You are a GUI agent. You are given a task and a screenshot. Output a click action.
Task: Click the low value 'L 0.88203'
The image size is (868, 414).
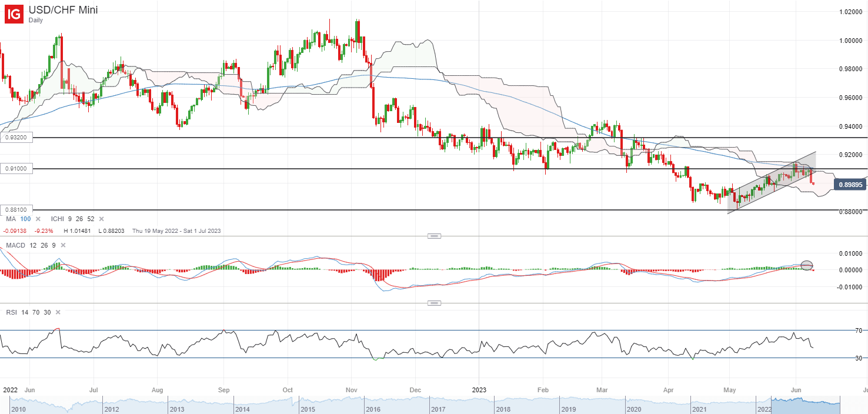click(113, 231)
